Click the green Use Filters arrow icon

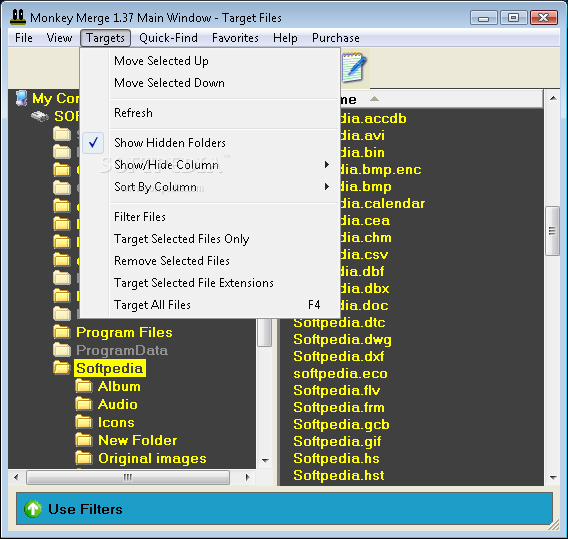coord(33,509)
